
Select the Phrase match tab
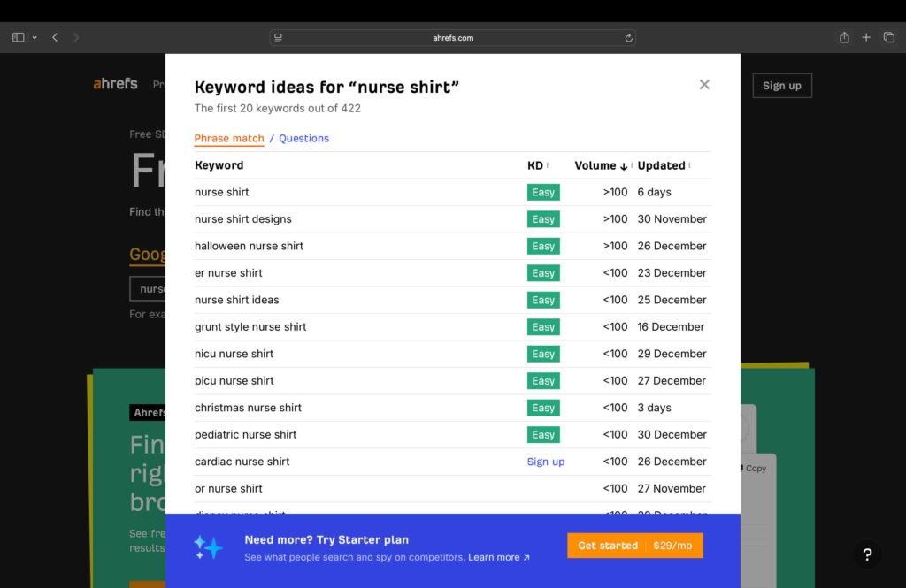point(229,138)
